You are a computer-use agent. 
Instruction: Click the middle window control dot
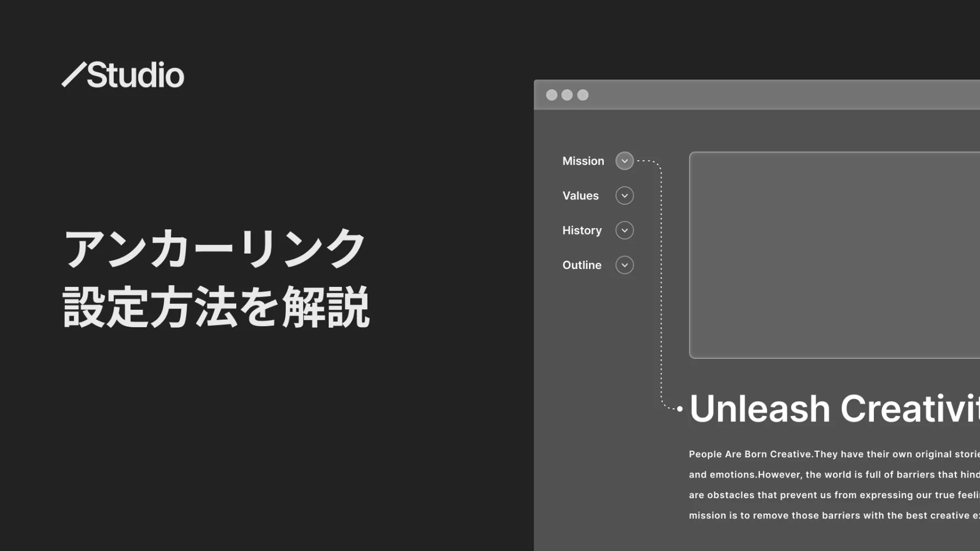[x=567, y=95]
